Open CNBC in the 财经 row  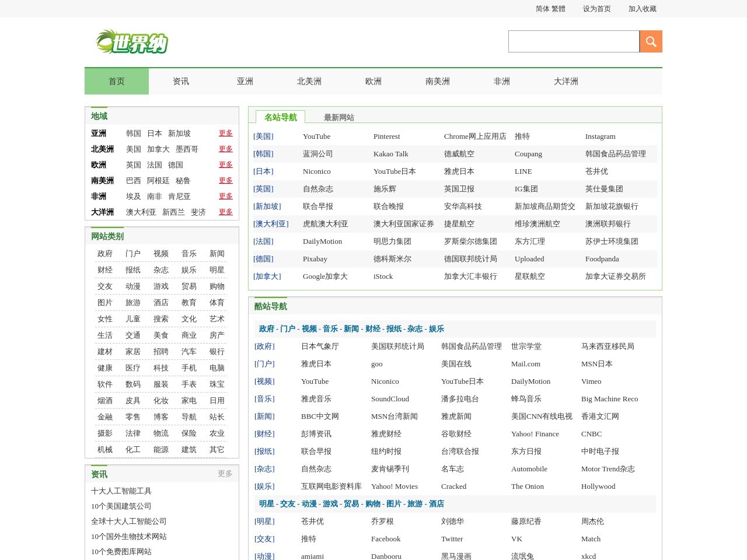click(591, 434)
